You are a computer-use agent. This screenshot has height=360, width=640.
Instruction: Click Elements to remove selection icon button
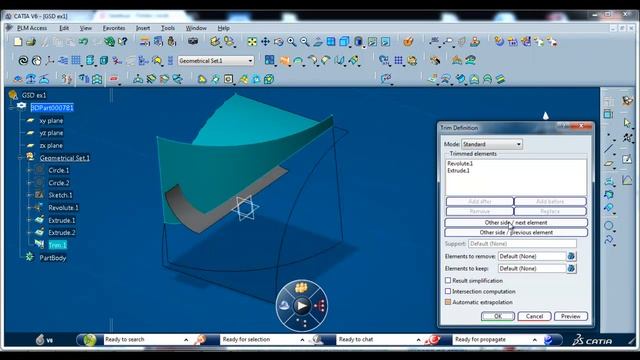click(571, 256)
